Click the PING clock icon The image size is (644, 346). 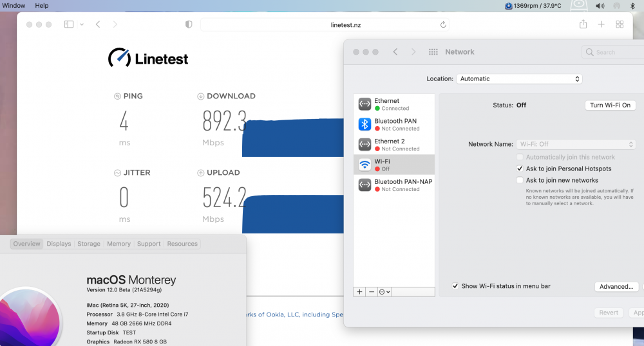[117, 96]
